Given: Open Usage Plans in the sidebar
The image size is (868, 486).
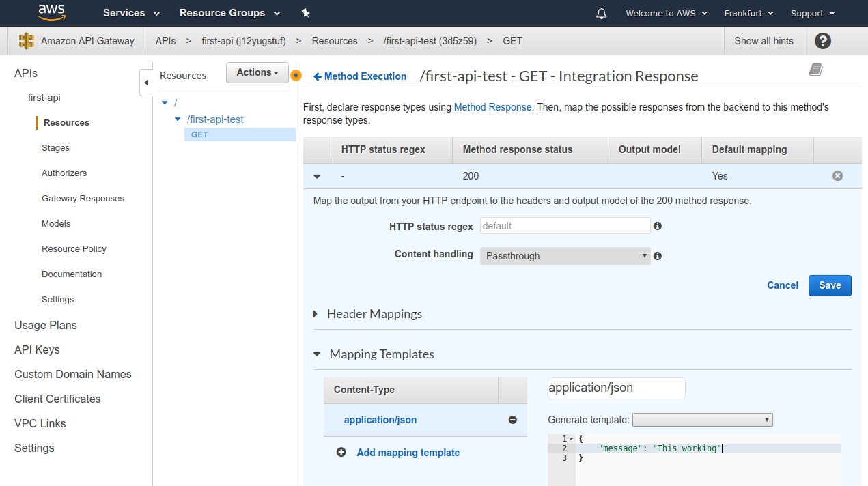Looking at the screenshot, I should tap(46, 325).
